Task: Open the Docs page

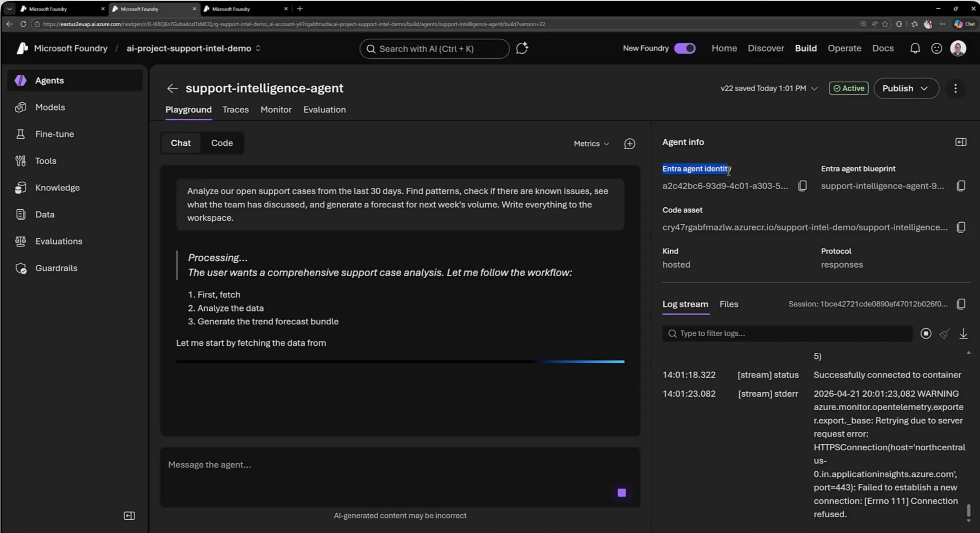Action: (883, 48)
